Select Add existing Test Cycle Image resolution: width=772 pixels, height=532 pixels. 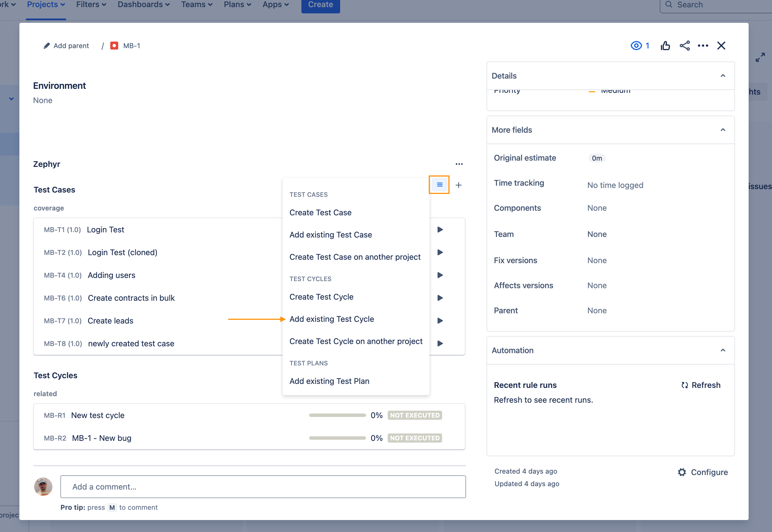(x=331, y=319)
